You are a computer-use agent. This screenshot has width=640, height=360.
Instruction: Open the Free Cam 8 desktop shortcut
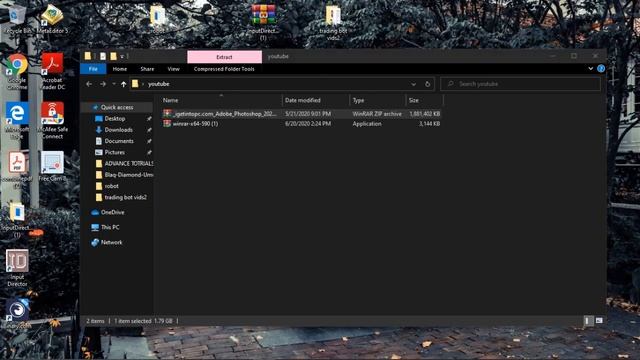point(52,167)
